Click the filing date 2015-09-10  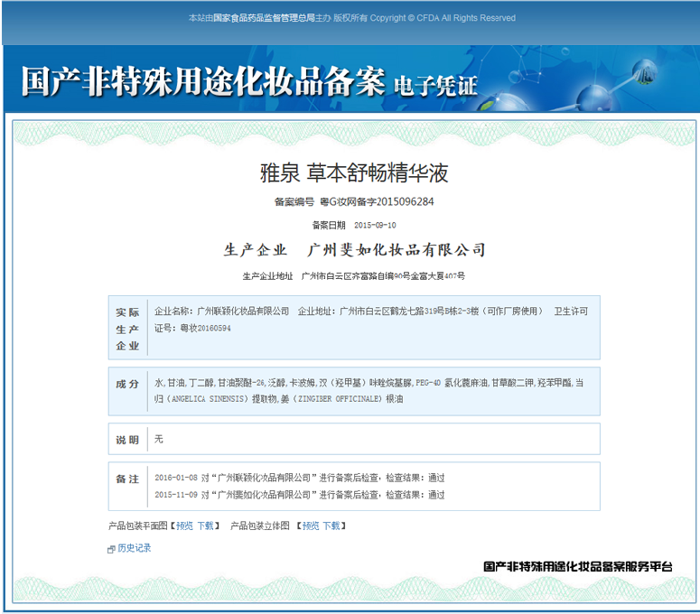[375, 226]
